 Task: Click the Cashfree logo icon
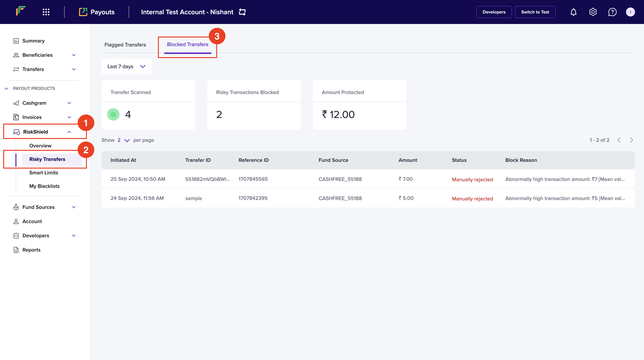tap(21, 11)
